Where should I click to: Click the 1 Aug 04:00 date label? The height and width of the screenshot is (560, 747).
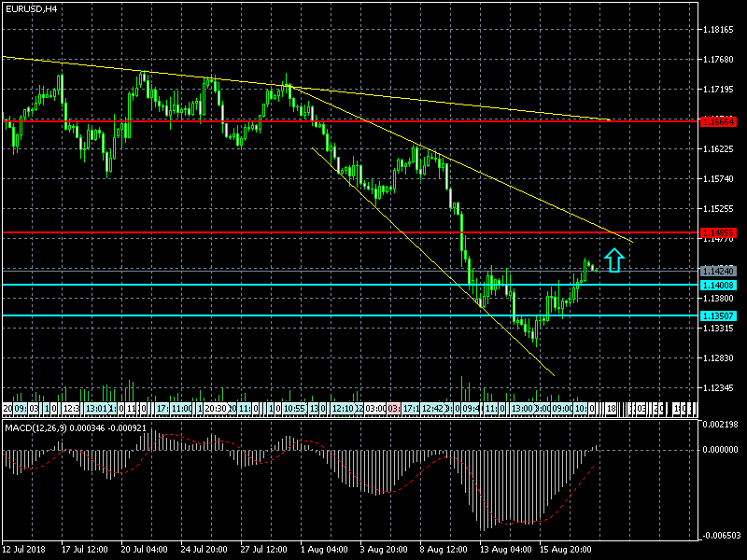click(327, 550)
